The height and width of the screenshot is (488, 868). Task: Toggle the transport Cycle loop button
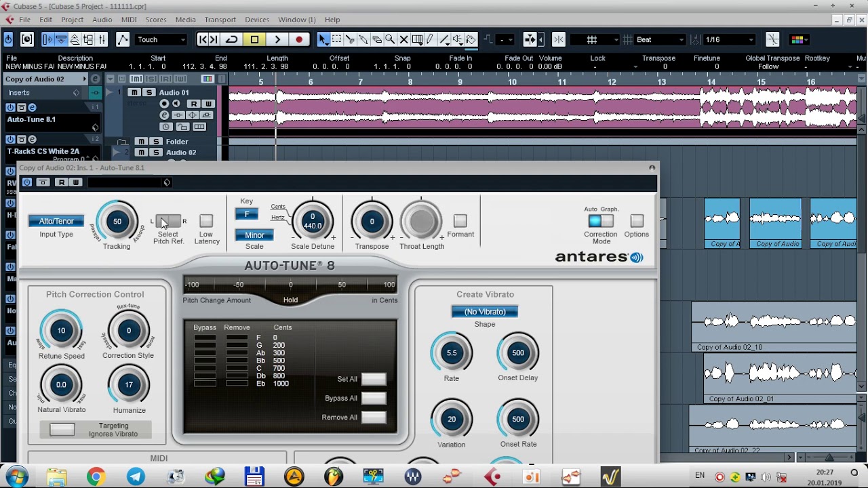coord(232,39)
